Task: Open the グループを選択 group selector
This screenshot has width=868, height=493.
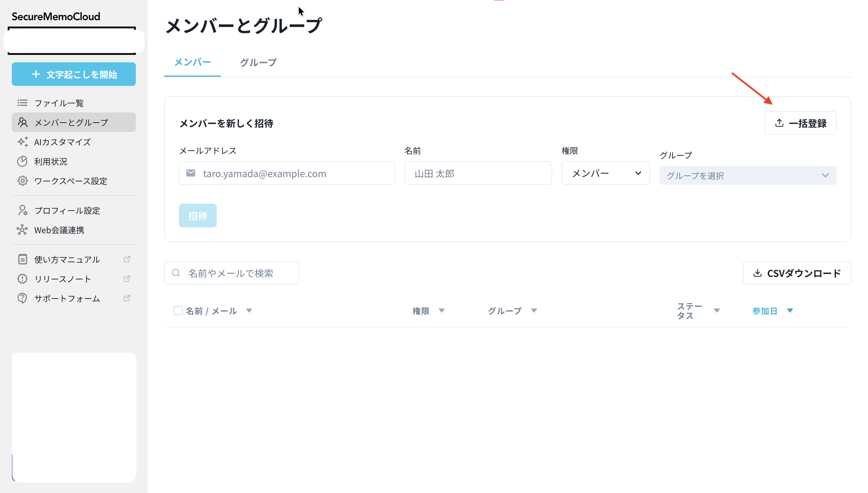Action: (748, 175)
